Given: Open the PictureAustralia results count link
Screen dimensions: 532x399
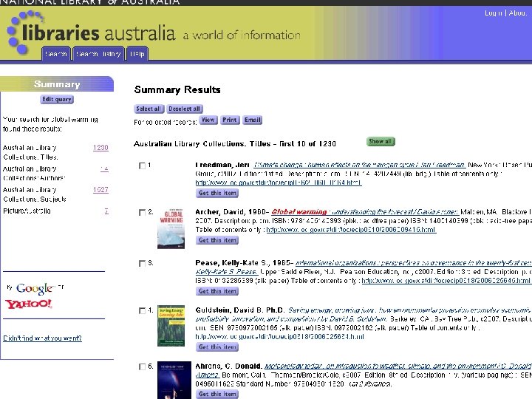Looking at the screenshot, I should (106, 211).
